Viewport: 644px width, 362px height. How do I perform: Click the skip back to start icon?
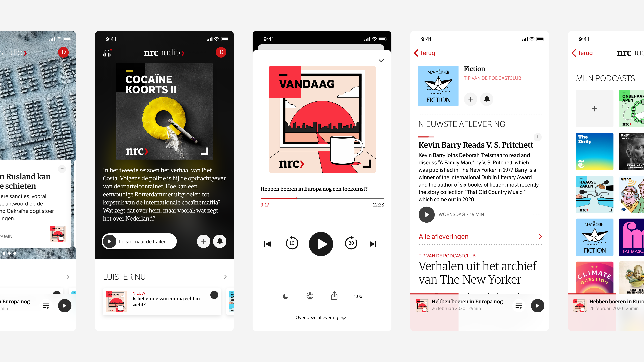click(x=267, y=244)
